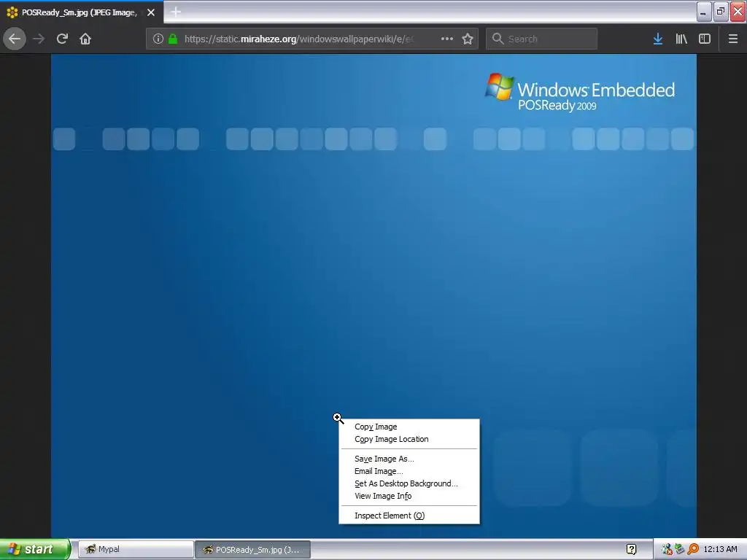Viewport: 747px width, 560px height.
Task: Close the POSReady_Sm.jpg tab
Action: click(x=151, y=12)
